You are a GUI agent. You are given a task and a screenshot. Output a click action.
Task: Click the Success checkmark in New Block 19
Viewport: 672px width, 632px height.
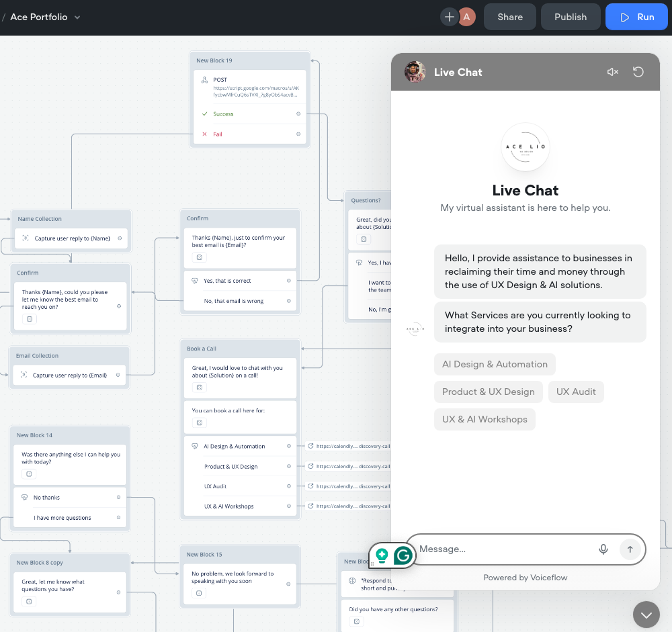(205, 114)
